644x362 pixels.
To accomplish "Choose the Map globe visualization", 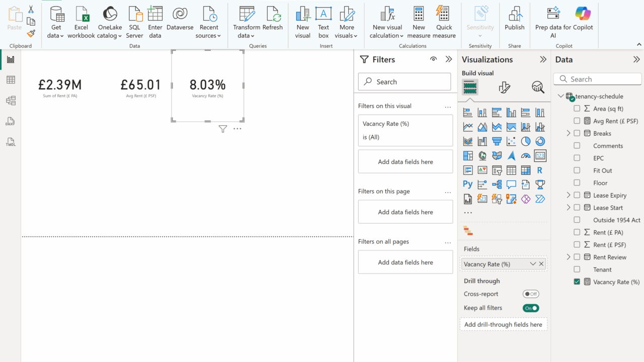I will pyautogui.click(x=482, y=156).
